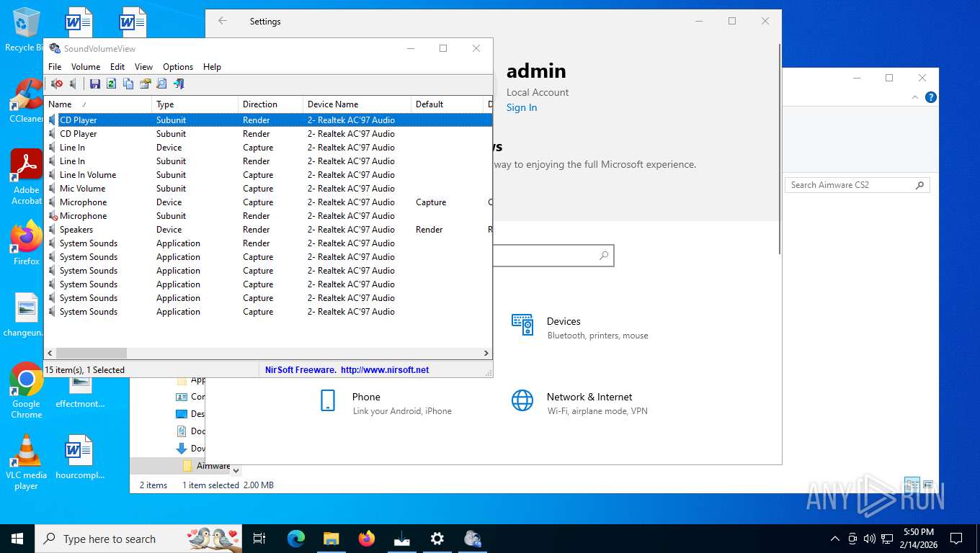Click the Save Selected Items floppy icon
The image size is (980, 553).
click(94, 84)
